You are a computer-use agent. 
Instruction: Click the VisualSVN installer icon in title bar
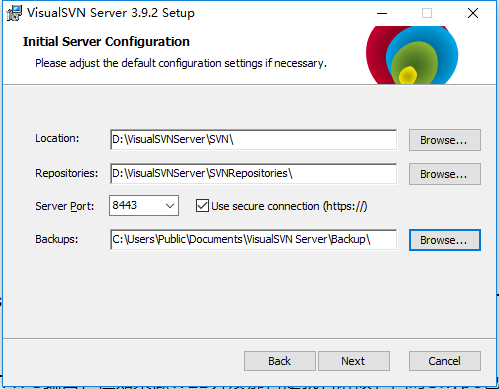tap(14, 13)
